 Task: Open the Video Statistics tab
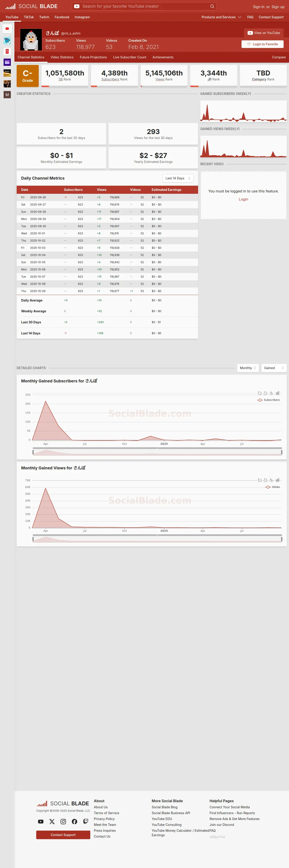click(x=62, y=57)
